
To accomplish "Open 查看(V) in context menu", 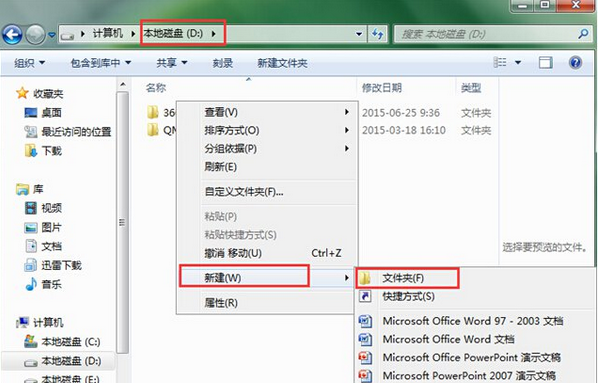I will [x=268, y=112].
